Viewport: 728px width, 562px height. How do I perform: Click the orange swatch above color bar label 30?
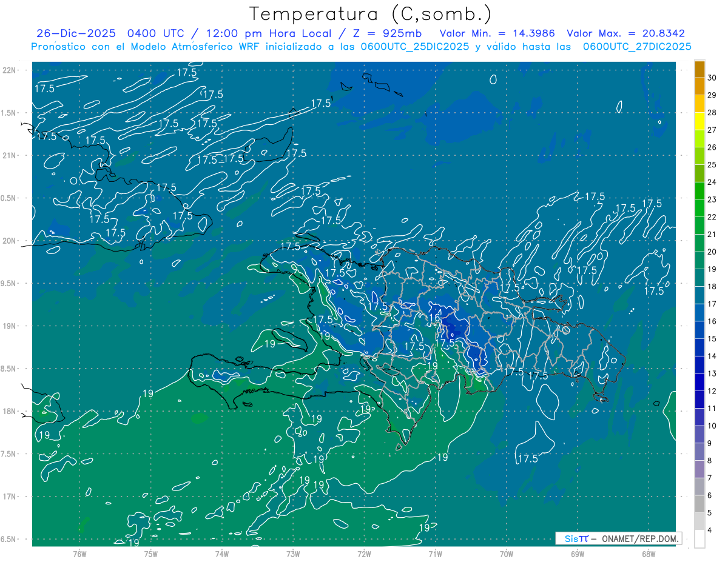coord(699,69)
